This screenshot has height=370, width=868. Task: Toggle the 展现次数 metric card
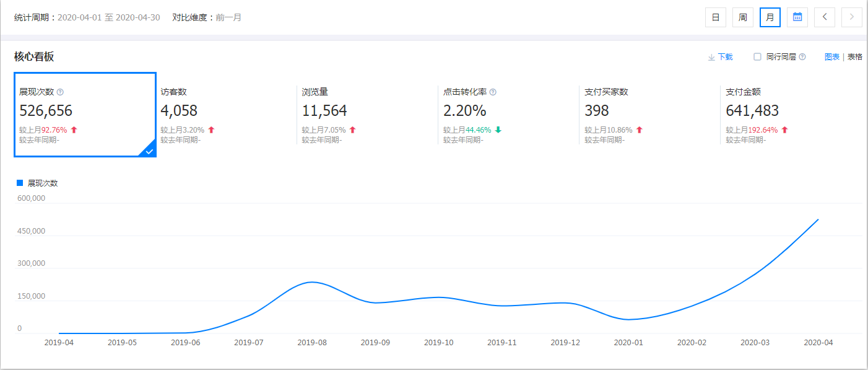pos(85,115)
